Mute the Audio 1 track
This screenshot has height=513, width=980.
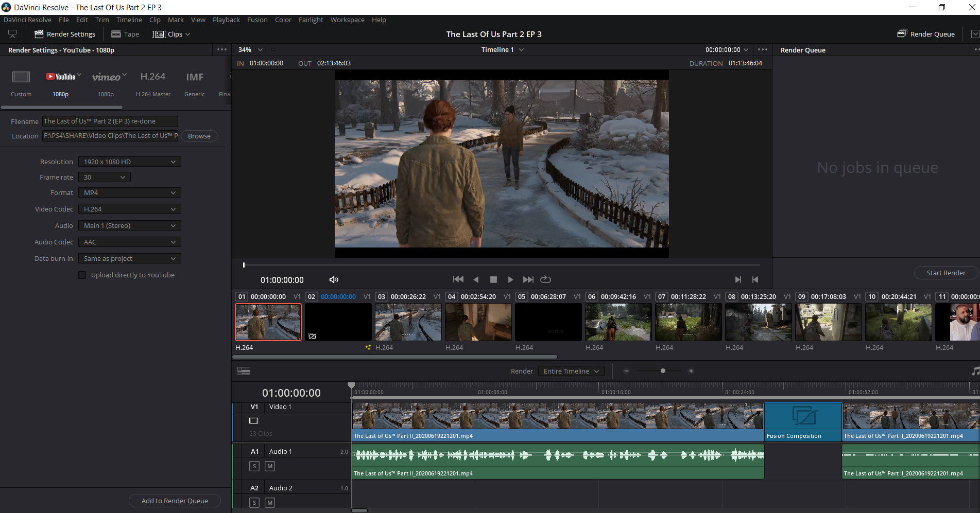[x=270, y=466]
